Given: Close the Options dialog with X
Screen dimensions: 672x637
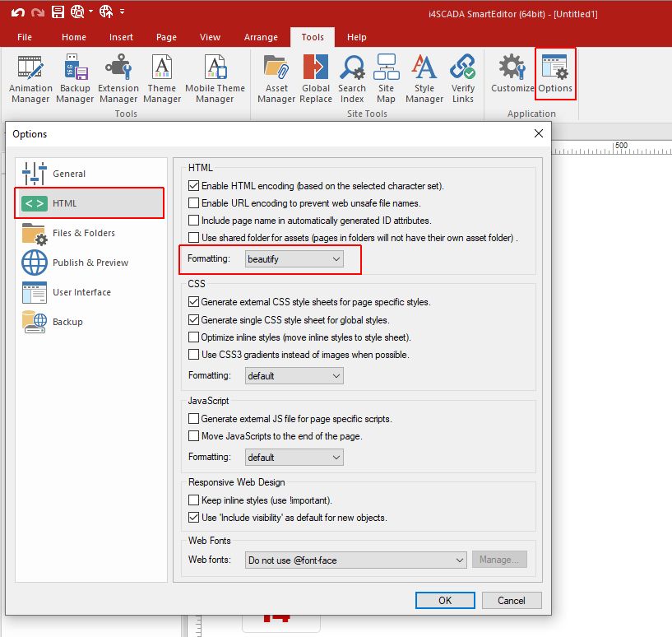Looking at the screenshot, I should 539,133.
